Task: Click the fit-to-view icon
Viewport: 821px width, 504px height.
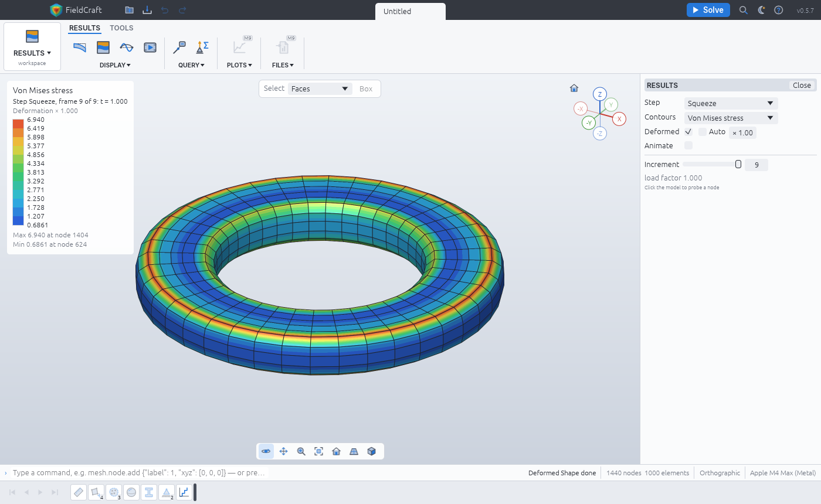Action: pyautogui.click(x=319, y=451)
